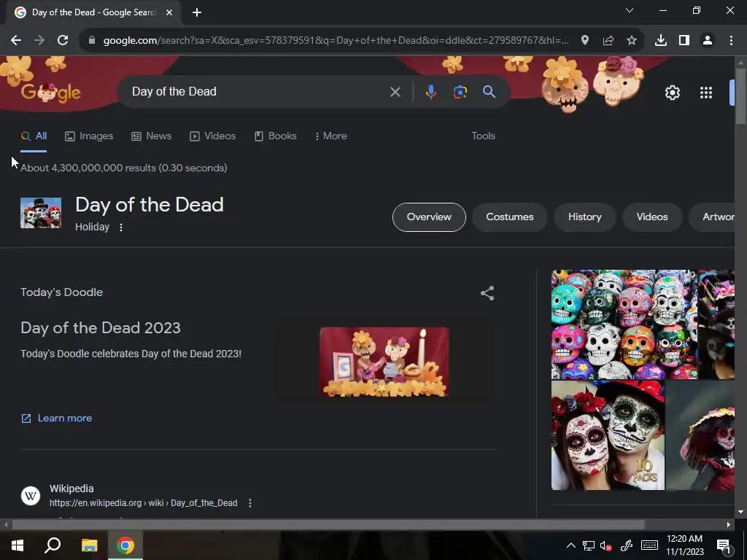Click the Chrome taskbar icon
The width and height of the screenshot is (747, 560).
tap(125, 545)
